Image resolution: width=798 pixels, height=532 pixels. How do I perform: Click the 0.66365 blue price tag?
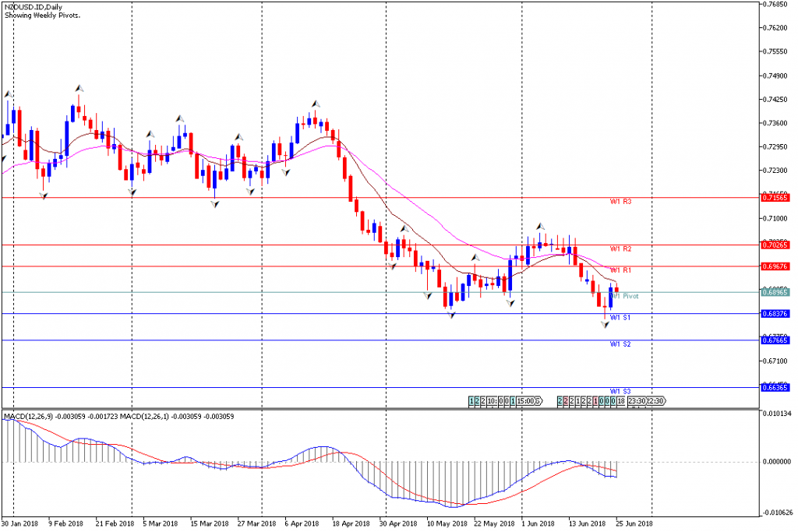coord(775,387)
